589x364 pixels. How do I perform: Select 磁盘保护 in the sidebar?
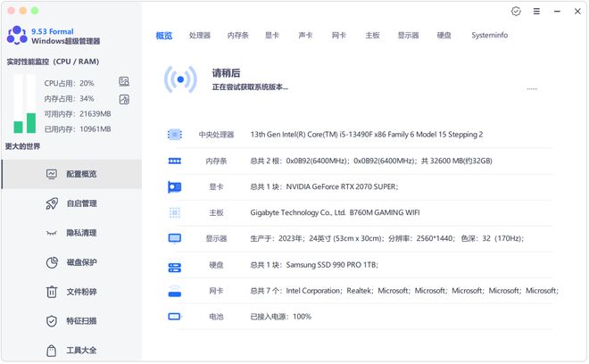coord(81,262)
